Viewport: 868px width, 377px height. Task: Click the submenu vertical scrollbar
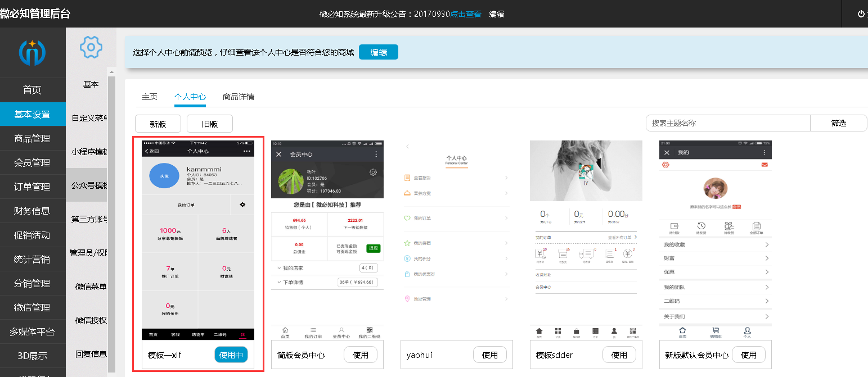point(111,225)
